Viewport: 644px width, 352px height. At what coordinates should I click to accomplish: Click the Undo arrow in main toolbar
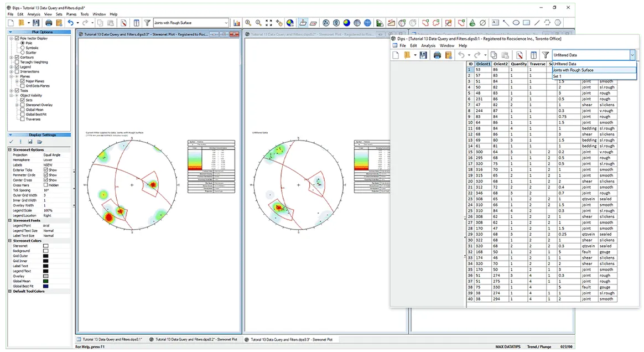coord(71,23)
